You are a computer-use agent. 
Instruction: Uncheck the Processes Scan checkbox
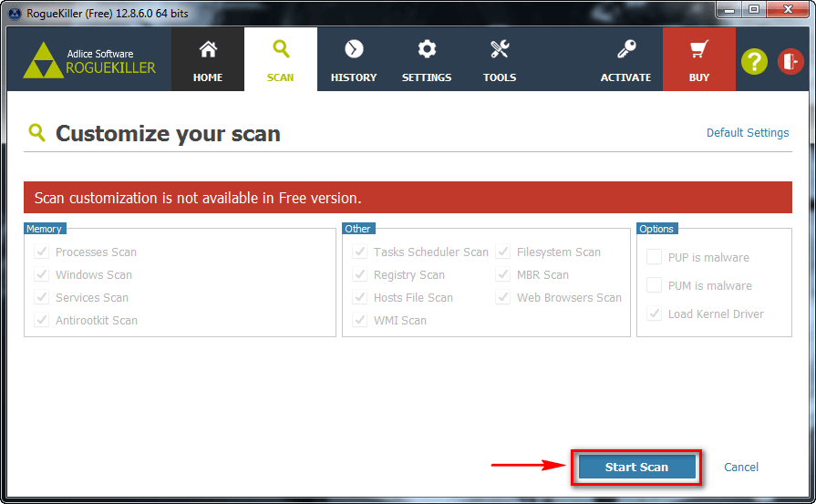[x=41, y=252]
